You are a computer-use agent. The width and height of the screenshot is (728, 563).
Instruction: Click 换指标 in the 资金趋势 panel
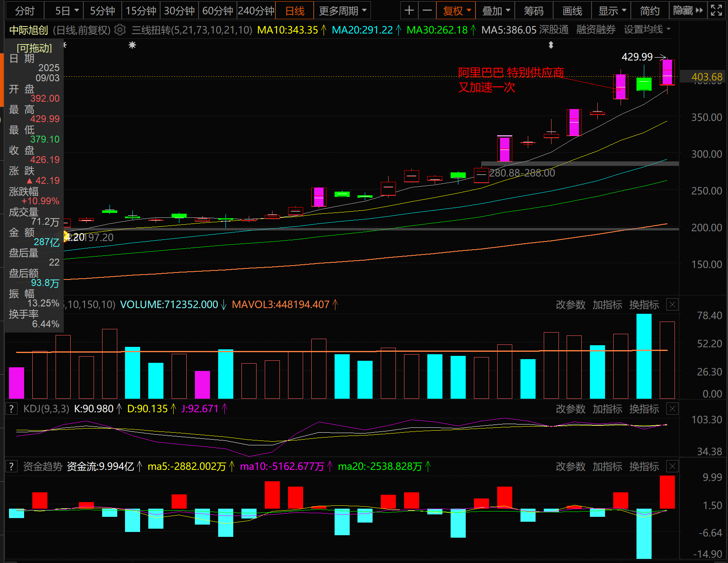point(644,467)
